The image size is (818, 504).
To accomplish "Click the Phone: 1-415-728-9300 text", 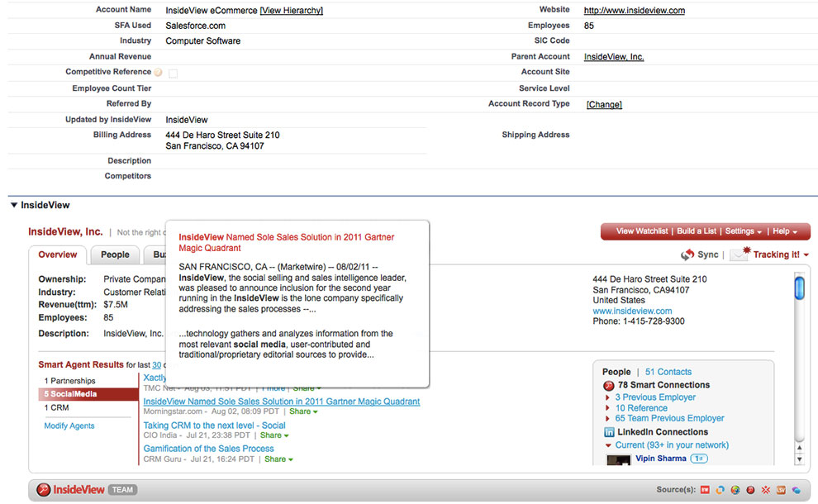I will [639, 321].
